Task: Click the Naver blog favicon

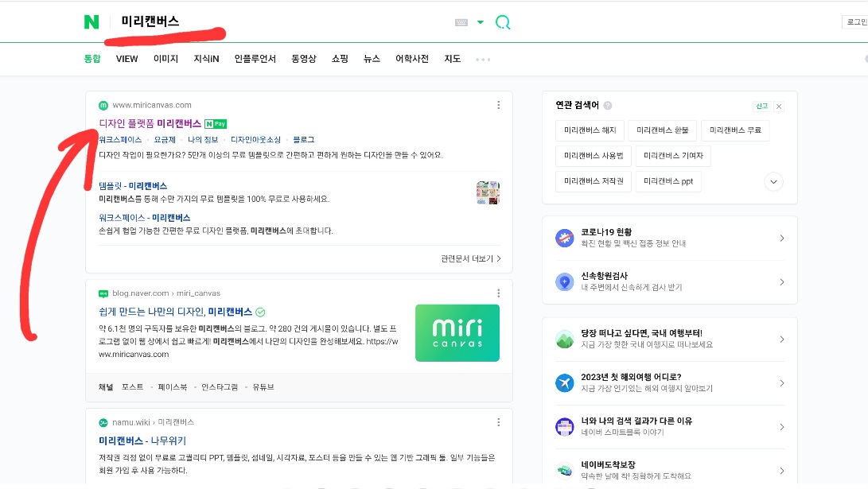Action: tap(103, 293)
